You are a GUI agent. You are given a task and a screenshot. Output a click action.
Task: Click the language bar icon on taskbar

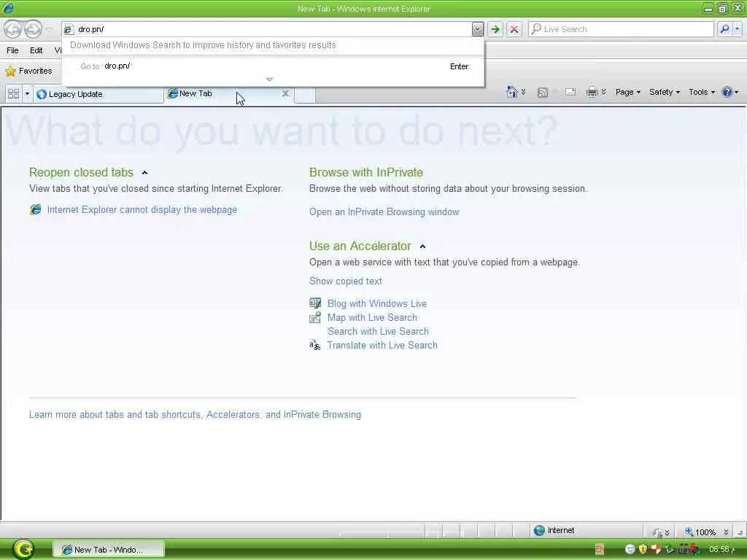pos(600,549)
